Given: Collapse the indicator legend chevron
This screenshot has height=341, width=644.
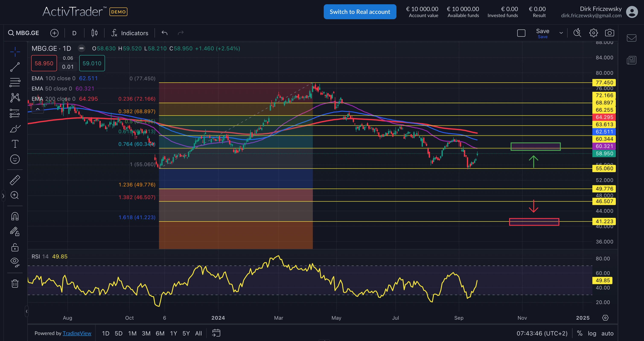Looking at the screenshot, I should (38, 109).
